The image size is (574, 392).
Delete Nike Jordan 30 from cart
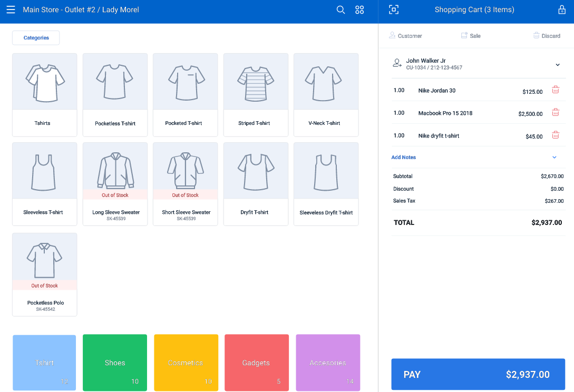point(556,90)
